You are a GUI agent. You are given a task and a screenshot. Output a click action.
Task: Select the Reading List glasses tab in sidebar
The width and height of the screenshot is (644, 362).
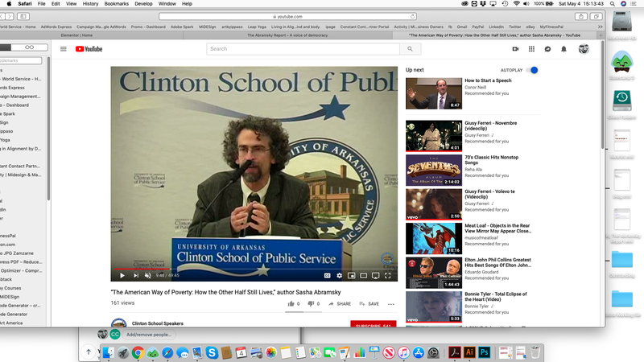30,47
